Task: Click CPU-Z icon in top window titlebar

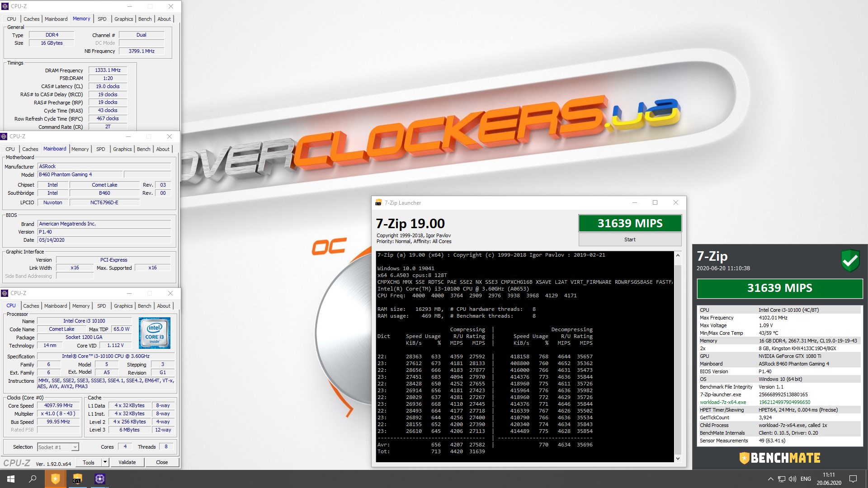Action: click(5, 6)
